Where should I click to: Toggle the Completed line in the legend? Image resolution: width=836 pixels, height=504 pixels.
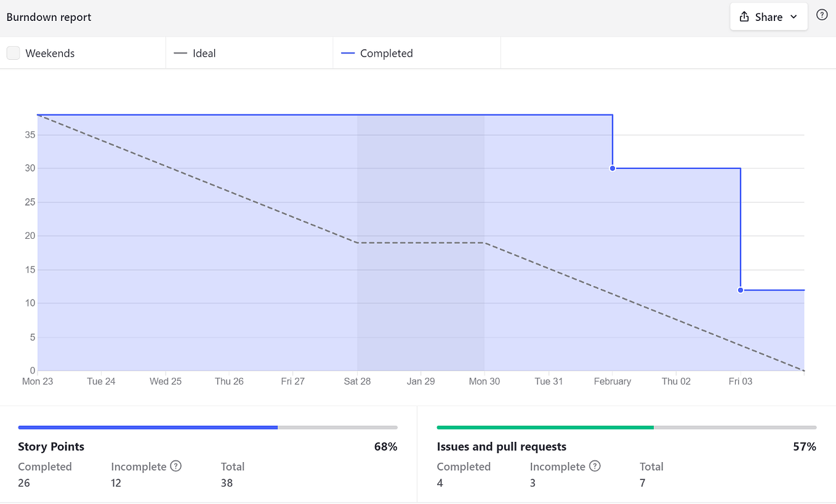377,53
